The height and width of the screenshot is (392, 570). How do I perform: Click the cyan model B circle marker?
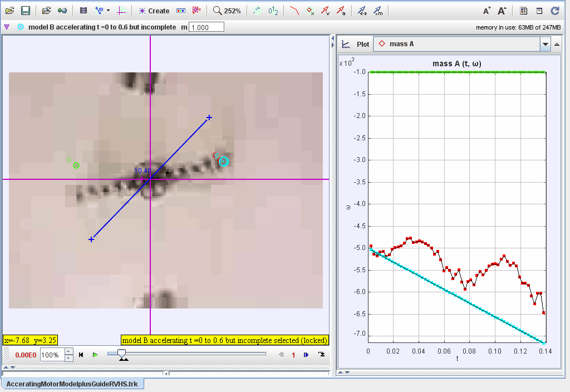[224, 161]
